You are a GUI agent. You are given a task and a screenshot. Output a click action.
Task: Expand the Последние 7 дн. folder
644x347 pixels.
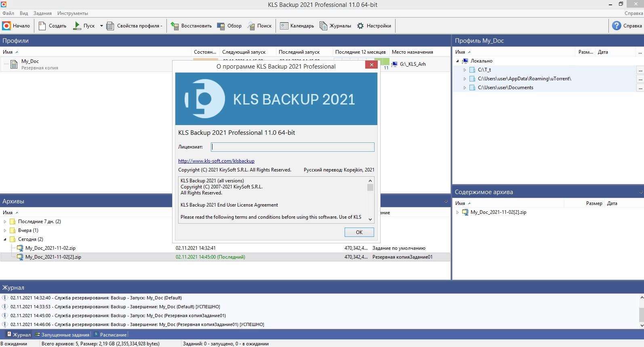[x=5, y=222]
